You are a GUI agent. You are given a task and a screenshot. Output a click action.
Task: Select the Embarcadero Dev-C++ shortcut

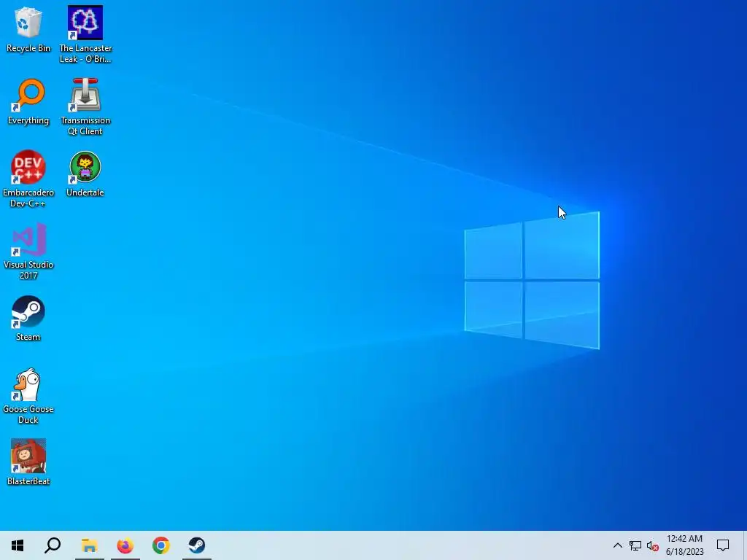click(28, 179)
